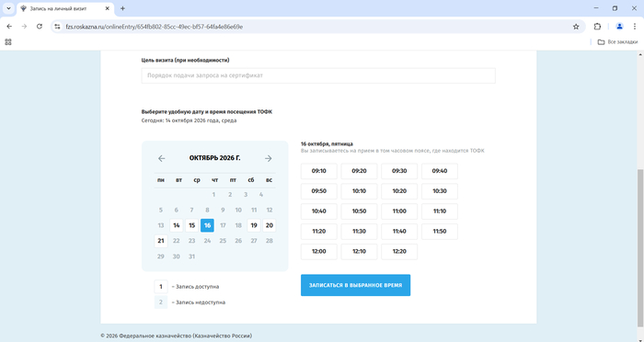Choose 09:50 time slot

coord(318,191)
